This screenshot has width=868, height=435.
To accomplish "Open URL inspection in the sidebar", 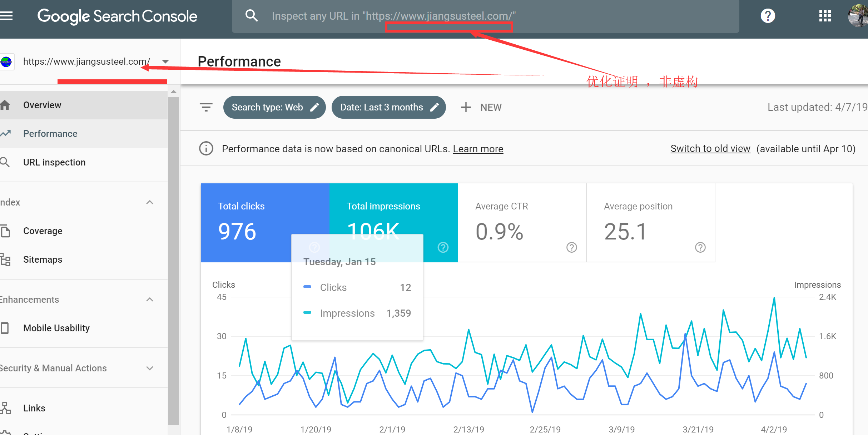I will tap(84, 162).
